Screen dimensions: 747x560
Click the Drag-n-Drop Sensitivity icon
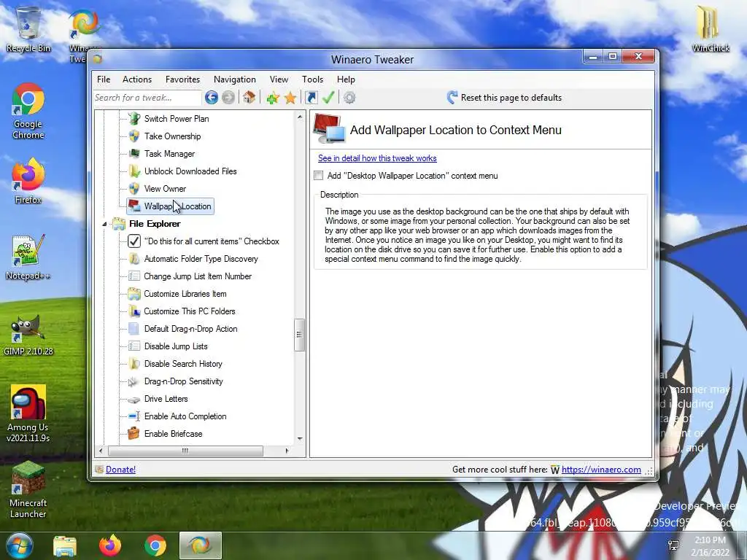click(x=133, y=381)
